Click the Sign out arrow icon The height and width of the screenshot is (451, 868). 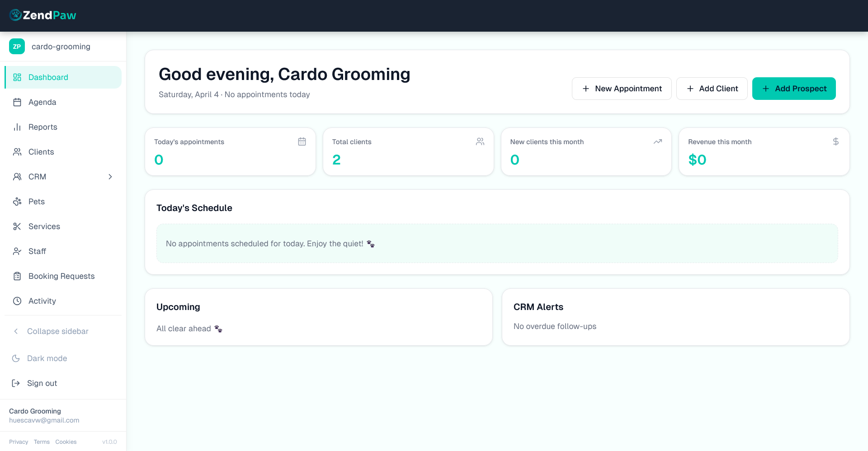[x=16, y=383]
